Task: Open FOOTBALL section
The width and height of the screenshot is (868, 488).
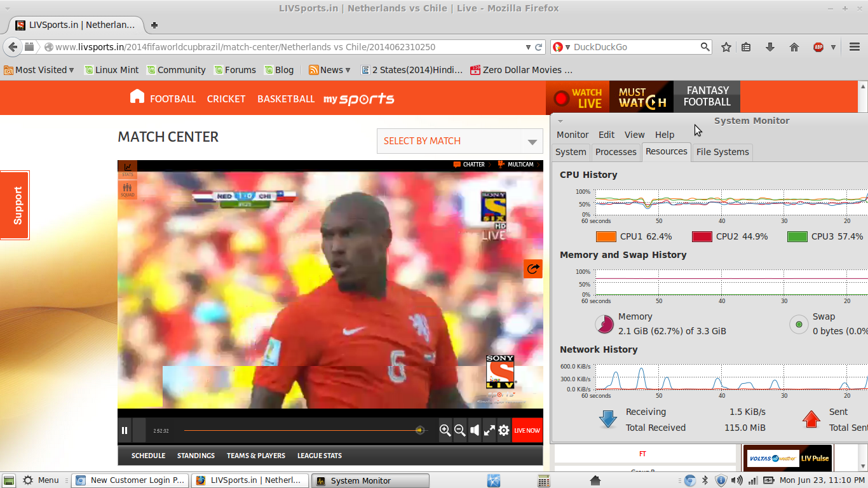Action: click(173, 98)
